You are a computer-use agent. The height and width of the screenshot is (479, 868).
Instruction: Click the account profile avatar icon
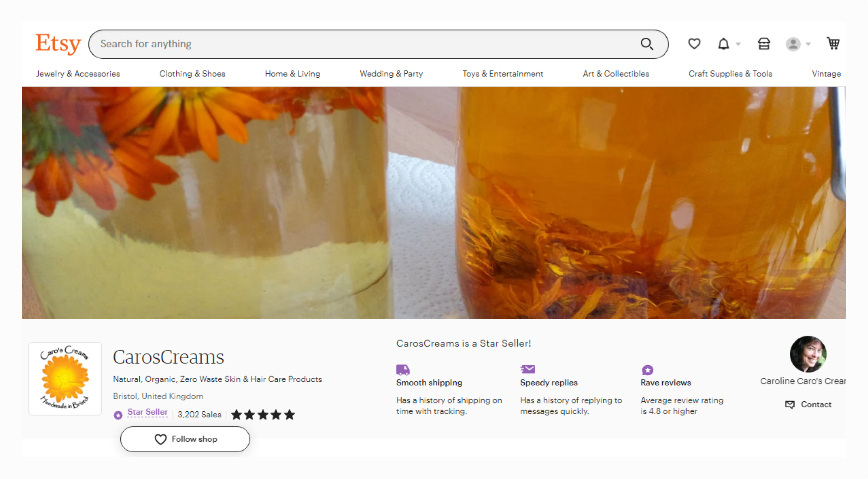point(793,44)
